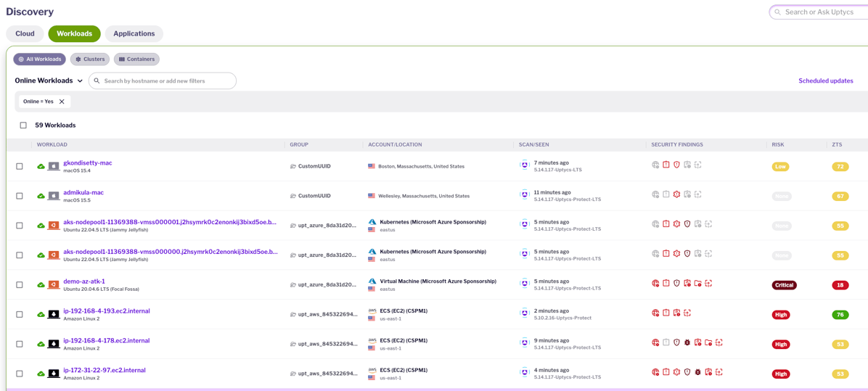Screen dimensions: 868x391
Task: Switch to the Containers view
Action: 136,59
